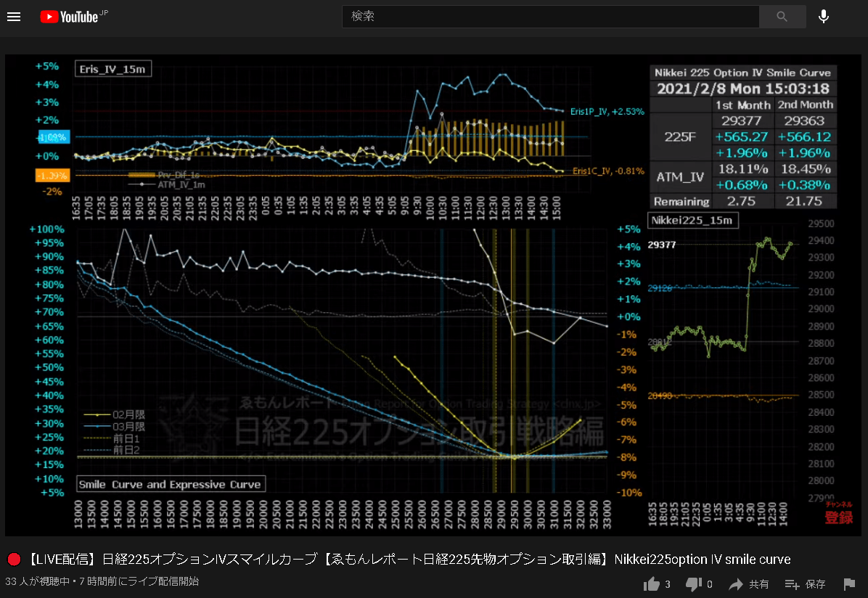Click the search magnifier button

click(782, 17)
